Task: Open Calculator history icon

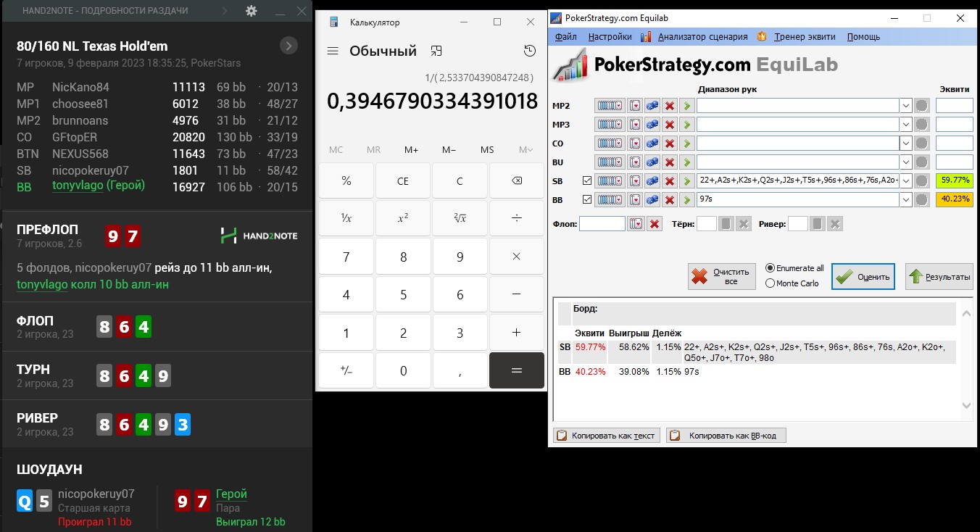Action: coord(530,51)
